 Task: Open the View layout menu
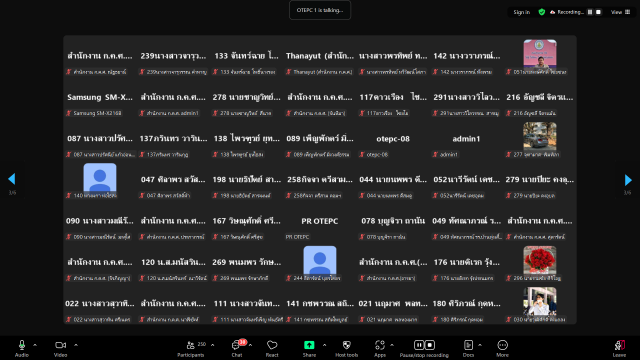[620, 12]
